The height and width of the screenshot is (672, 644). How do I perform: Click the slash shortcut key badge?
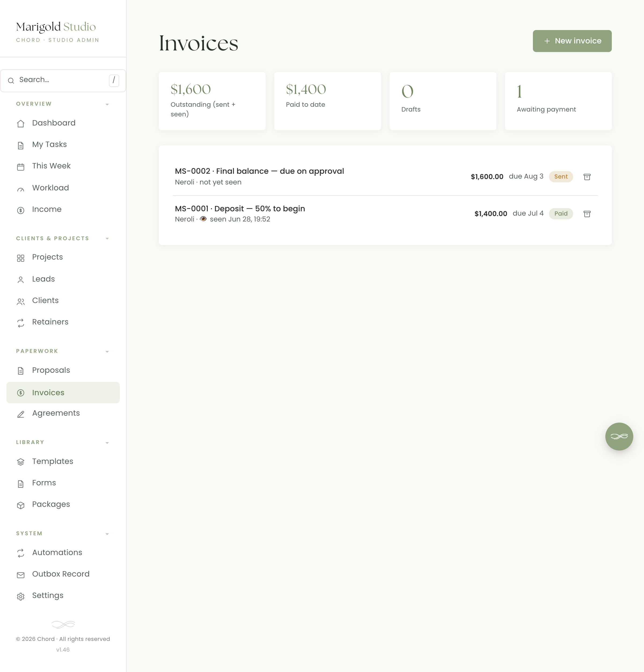point(114,80)
